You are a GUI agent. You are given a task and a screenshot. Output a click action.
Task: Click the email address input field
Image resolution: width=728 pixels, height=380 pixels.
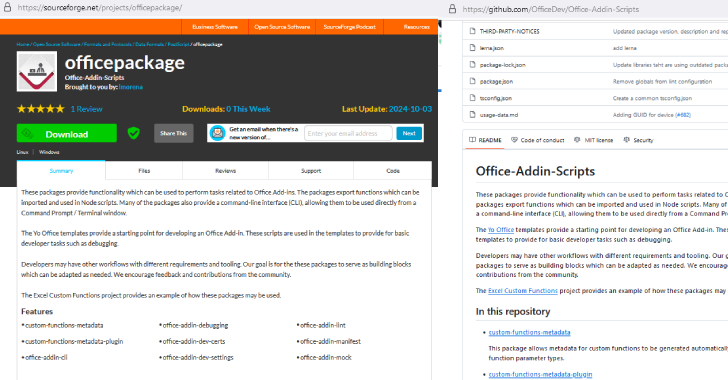(348, 133)
